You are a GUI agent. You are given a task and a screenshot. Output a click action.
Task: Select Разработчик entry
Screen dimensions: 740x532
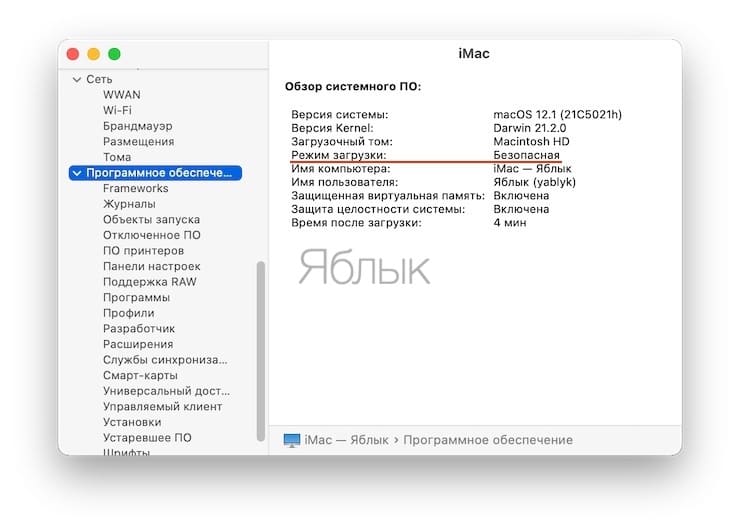click(139, 329)
